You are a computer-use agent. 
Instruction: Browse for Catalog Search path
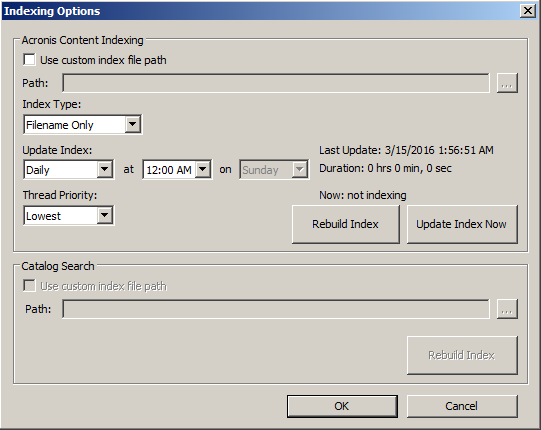pyautogui.click(x=507, y=309)
